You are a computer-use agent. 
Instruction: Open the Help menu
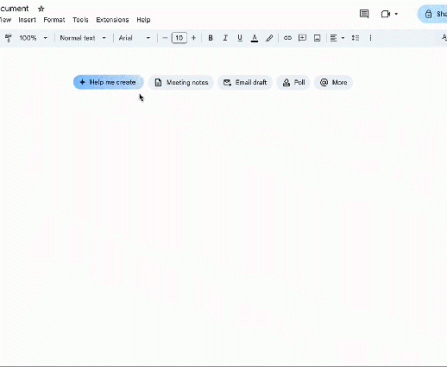[x=143, y=20]
